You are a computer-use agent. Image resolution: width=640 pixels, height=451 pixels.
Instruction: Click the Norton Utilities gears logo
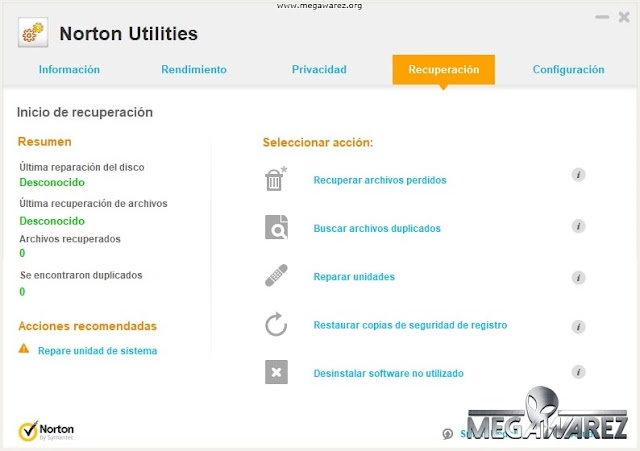pyautogui.click(x=33, y=32)
